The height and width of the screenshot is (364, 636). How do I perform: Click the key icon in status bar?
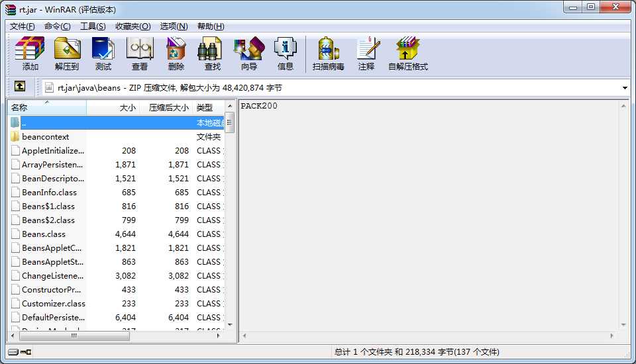26,352
